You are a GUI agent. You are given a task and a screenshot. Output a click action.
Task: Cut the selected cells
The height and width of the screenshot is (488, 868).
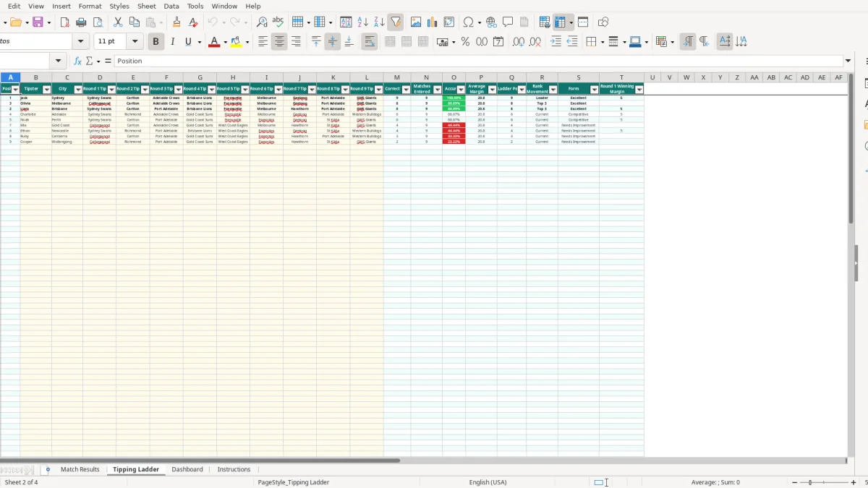click(x=118, y=22)
